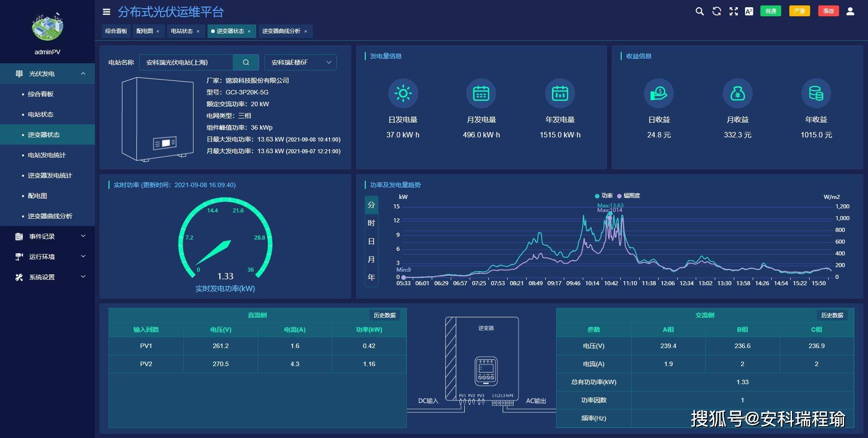The height and width of the screenshot is (438, 868).
Task: Expand the 事件记录 chevron
Action: [x=83, y=236]
